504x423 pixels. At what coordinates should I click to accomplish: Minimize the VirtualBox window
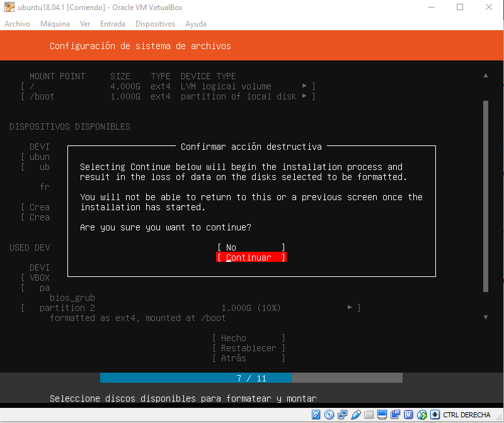(x=432, y=7)
